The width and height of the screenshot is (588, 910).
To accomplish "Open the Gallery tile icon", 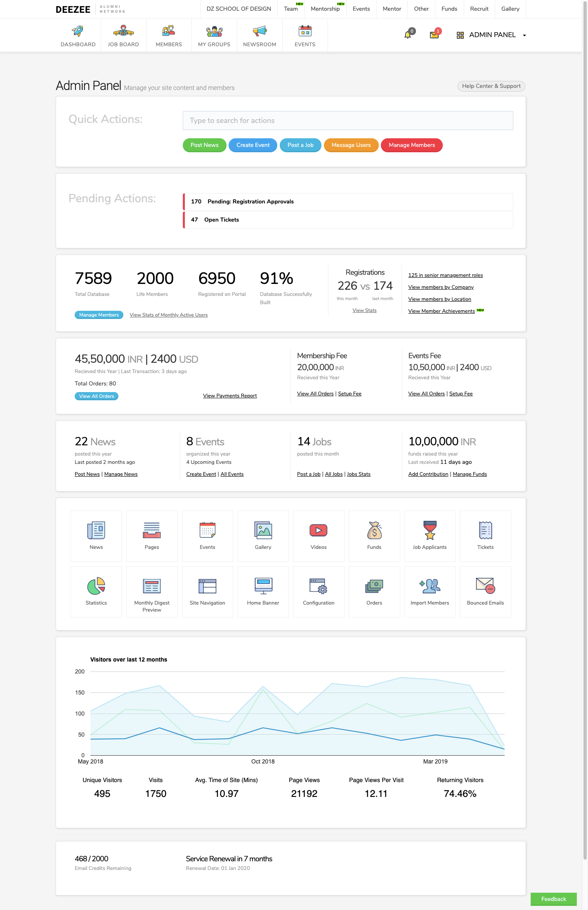I will coord(263,536).
